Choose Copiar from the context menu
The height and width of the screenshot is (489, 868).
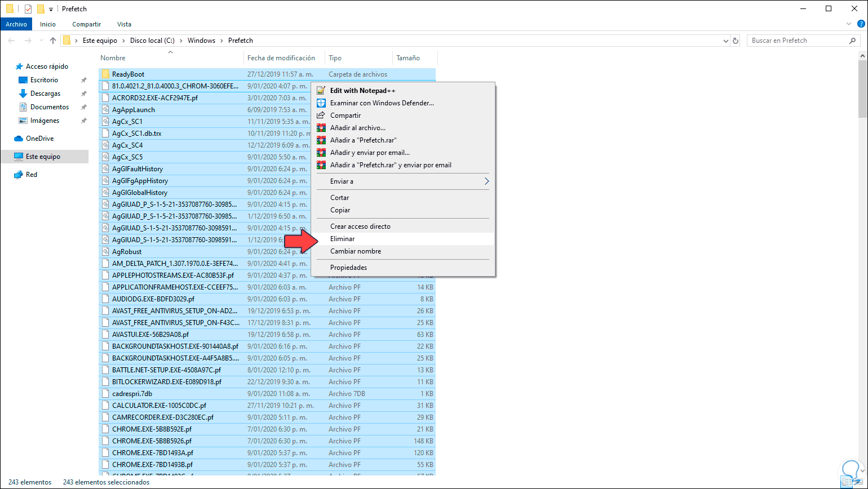click(403, 210)
